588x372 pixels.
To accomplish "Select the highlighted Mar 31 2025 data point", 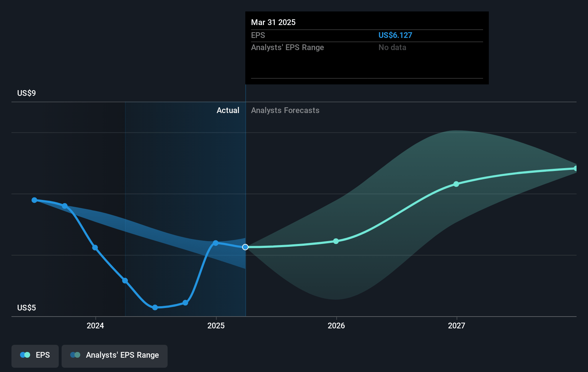I will [x=245, y=247].
